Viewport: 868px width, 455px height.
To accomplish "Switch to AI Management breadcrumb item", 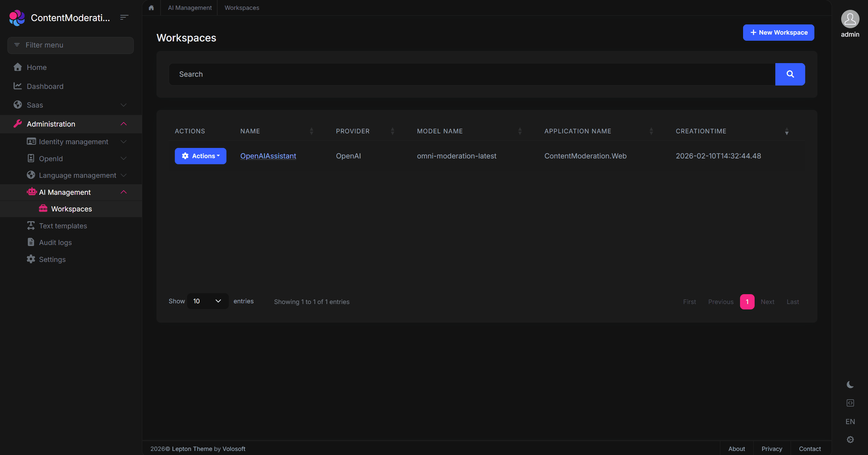I will 189,7.
